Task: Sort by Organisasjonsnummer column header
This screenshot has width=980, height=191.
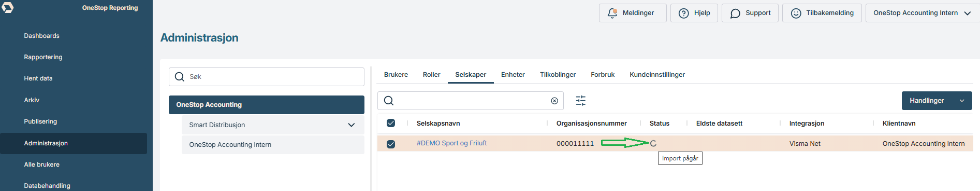Action: coord(591,124)
